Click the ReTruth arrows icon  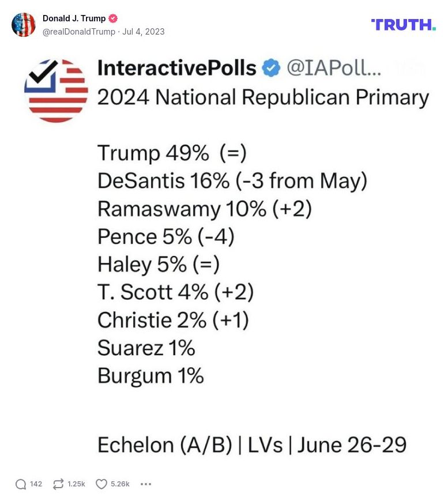pos(58,484)
